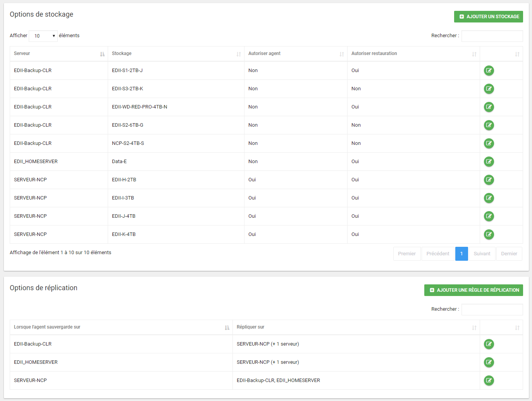Edit replication rule for agent EDII-Backup-CLR
Screen dimensions: 532x401
pyautogui.click(x=489, y=344)
